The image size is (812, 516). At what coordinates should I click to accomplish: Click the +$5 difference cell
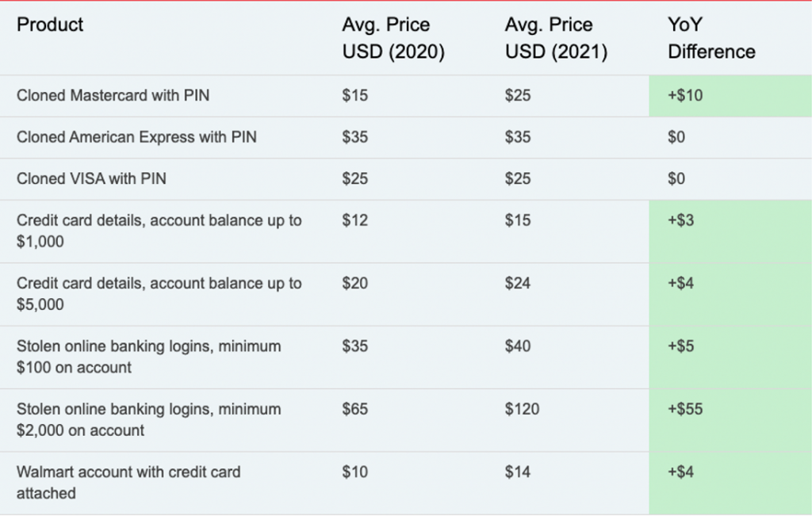(x=730, y=357)
